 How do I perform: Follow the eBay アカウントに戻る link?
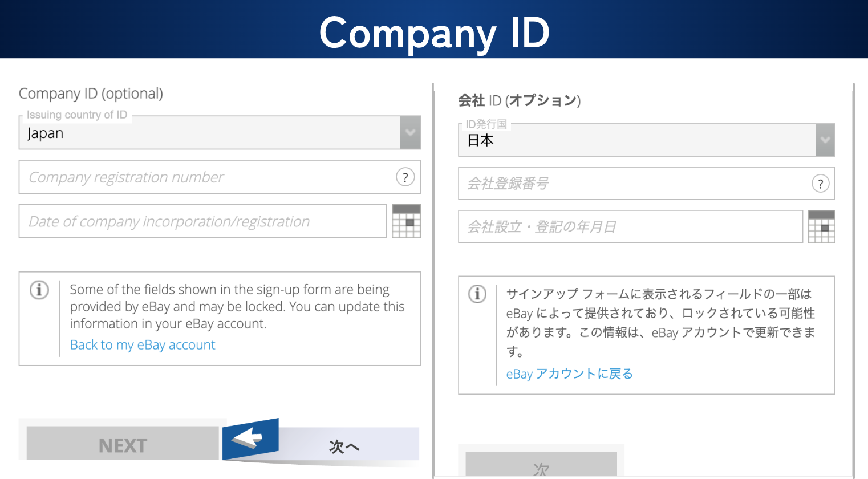pyautogui.click(x=570, y=374)
